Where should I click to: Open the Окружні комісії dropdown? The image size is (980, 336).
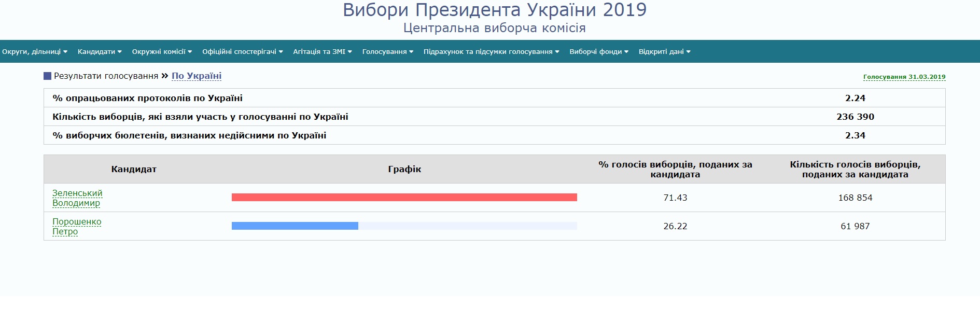click(x=162, y=52)
